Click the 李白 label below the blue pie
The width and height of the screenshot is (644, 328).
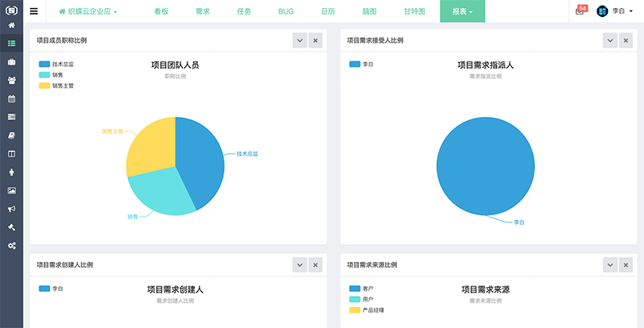click(519, 222)
